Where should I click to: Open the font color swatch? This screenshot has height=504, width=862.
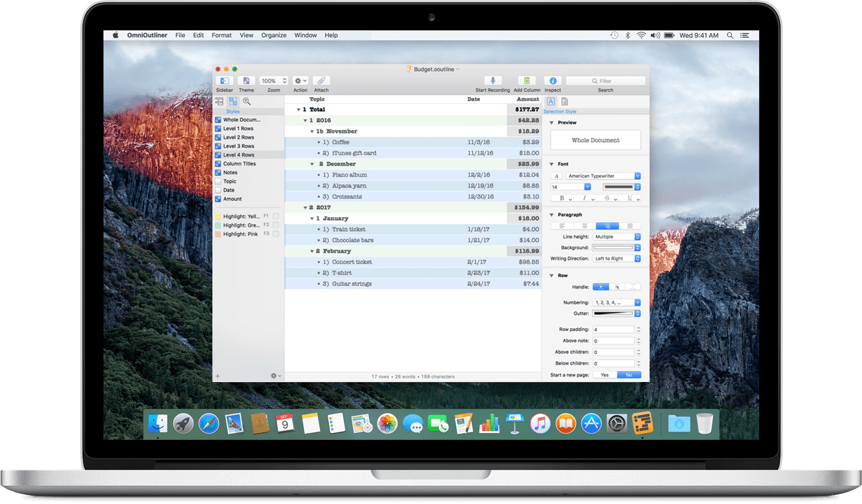coord(622,187)
